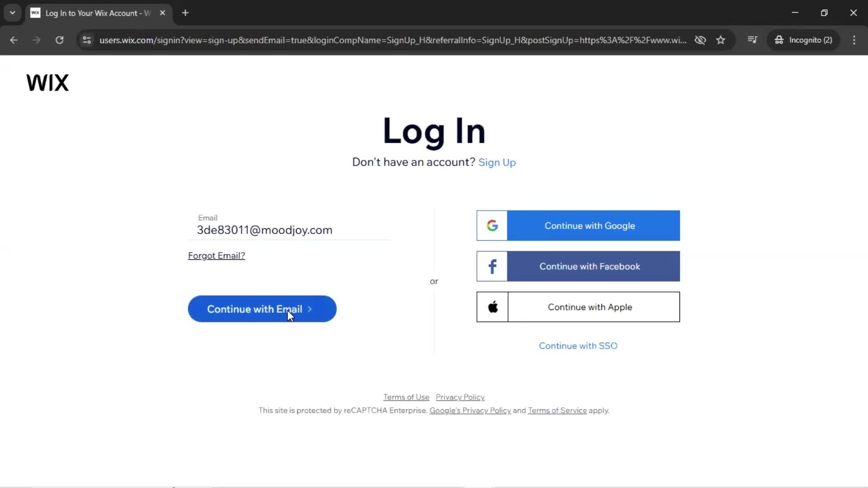The image size is (868, 488).
Task: Close the Log In to Your Wix Account tab
Action: click(162, 13)
